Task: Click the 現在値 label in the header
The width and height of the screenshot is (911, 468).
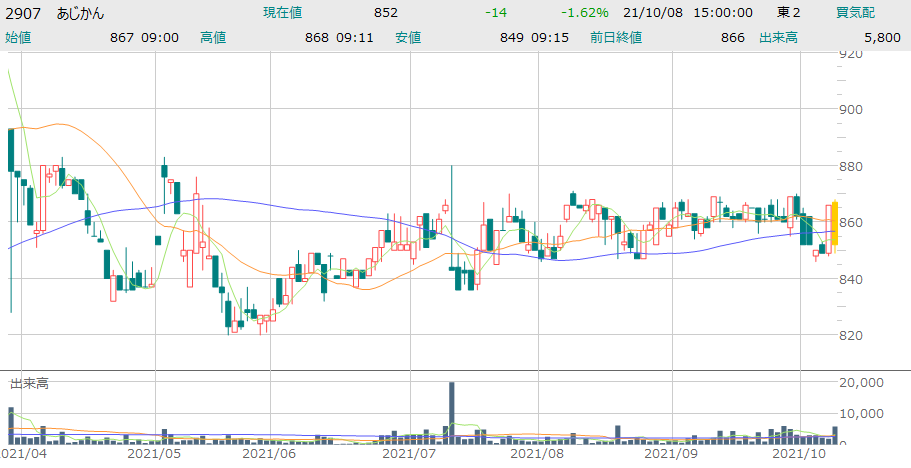Action: pos(283,13)
